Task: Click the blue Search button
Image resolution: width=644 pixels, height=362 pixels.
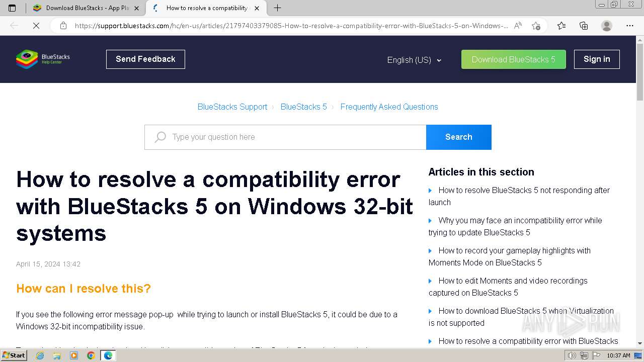Action: pos(459,137)
